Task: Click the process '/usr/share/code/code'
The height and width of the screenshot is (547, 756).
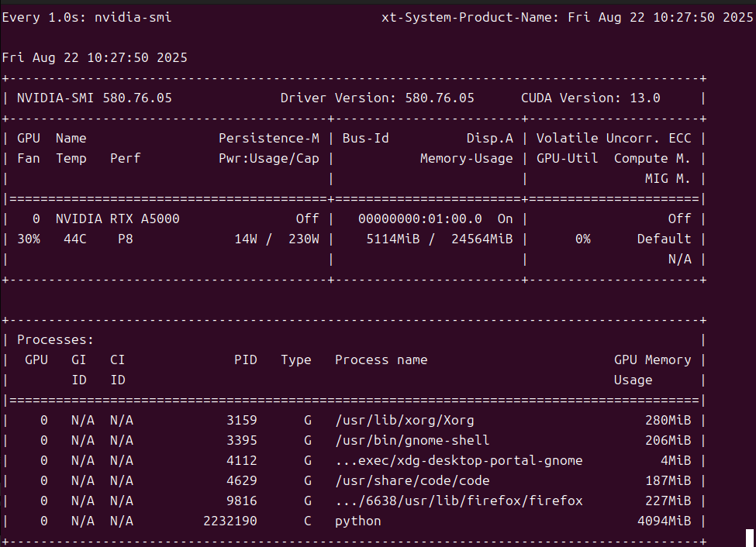Action: [x=413, y=481]
